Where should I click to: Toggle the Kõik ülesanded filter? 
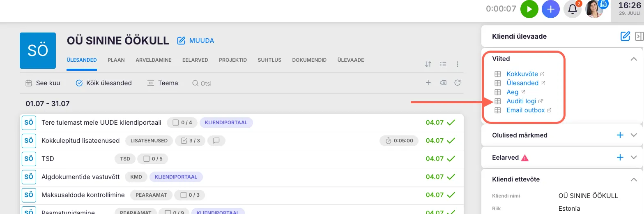(x=104, y=83)
